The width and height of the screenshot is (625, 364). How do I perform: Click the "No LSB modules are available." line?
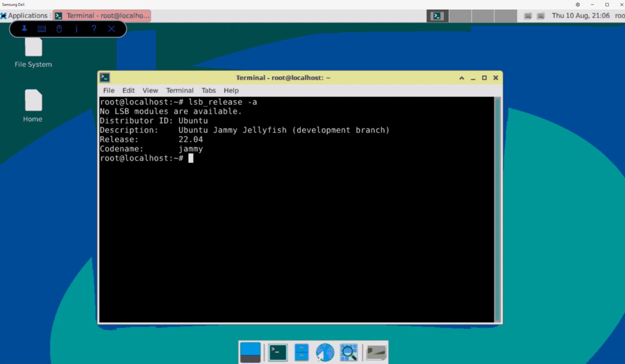[170, 111]
